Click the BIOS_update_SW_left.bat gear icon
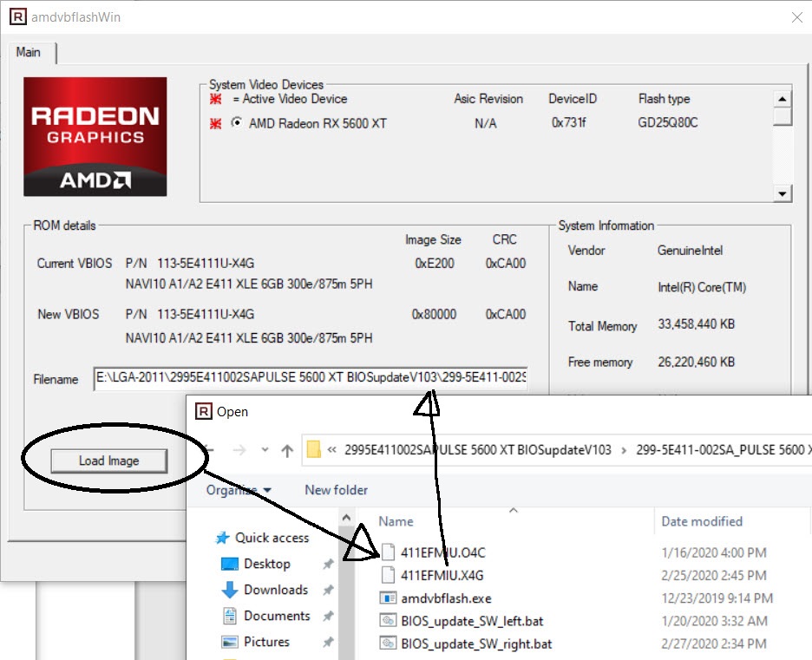 388,621
